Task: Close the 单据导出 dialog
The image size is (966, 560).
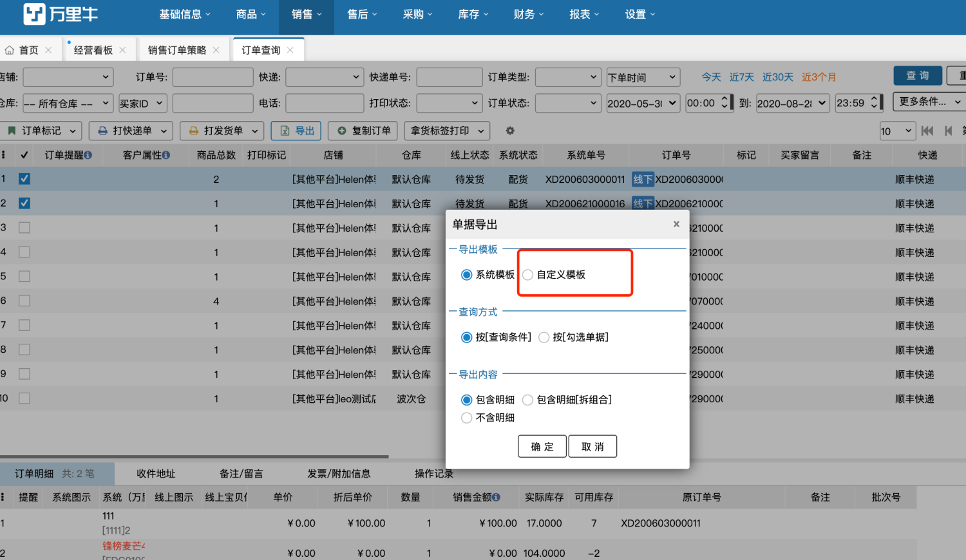Action: tap(676, 224)
